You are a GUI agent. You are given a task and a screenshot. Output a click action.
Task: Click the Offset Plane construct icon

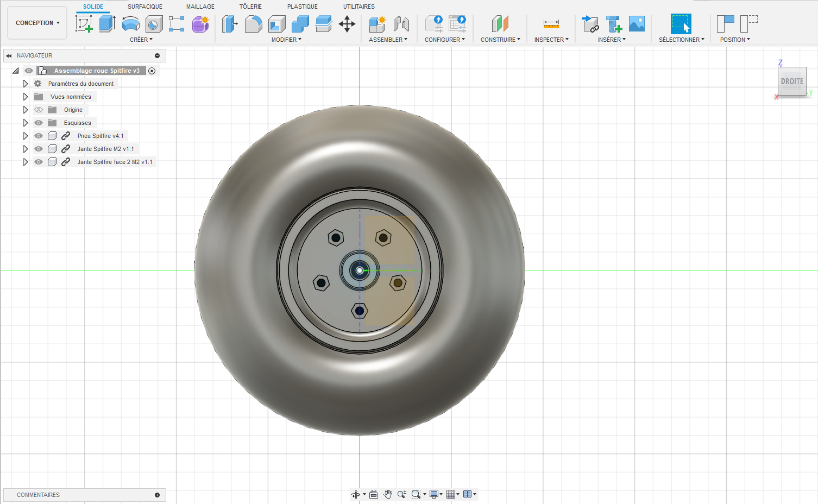point(500,24)
